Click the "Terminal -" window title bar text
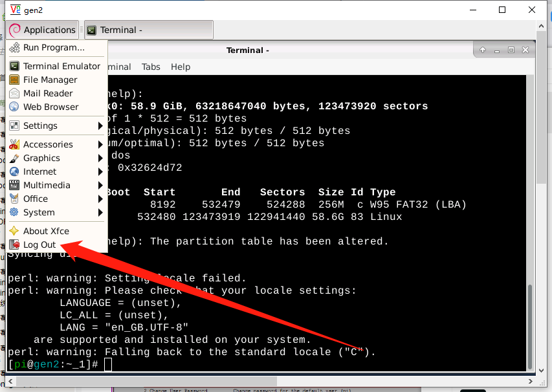This screenshot has height=392, width=552. click(248, 50)
